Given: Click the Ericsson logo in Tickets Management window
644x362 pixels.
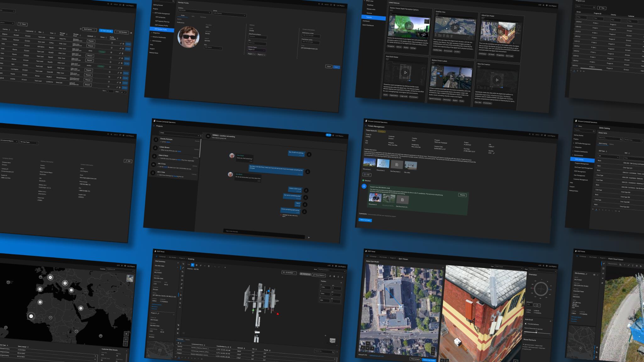Looking at the screenshot, I should [x=366, y=121].
